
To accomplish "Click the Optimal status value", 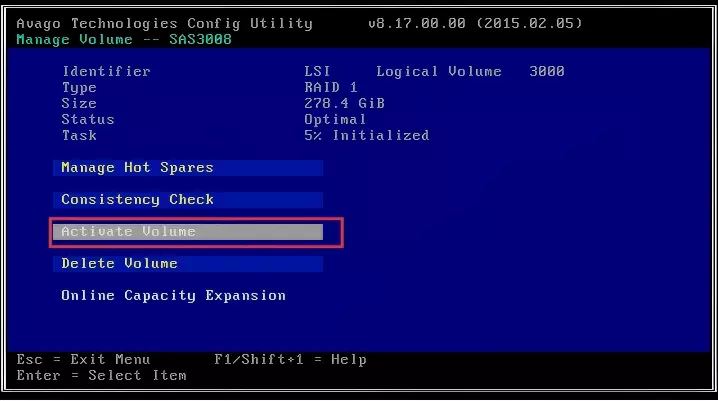I will coord(335,120).
